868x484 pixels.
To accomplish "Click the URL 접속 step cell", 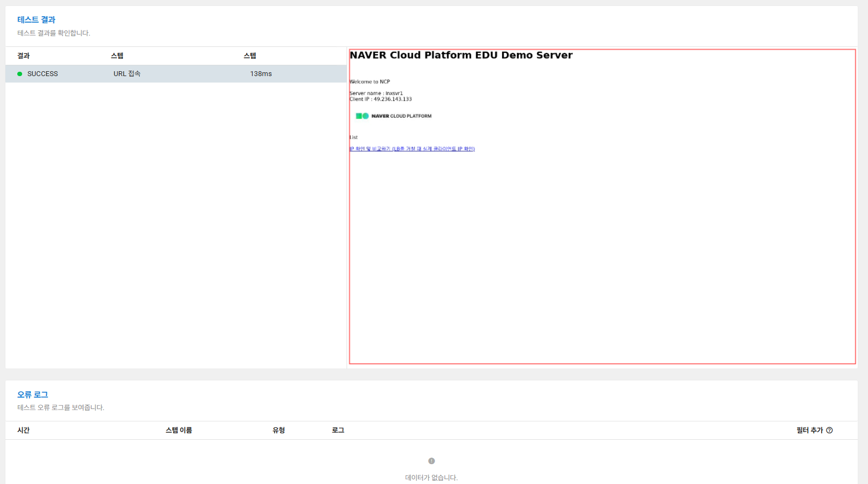I will 127,74.
